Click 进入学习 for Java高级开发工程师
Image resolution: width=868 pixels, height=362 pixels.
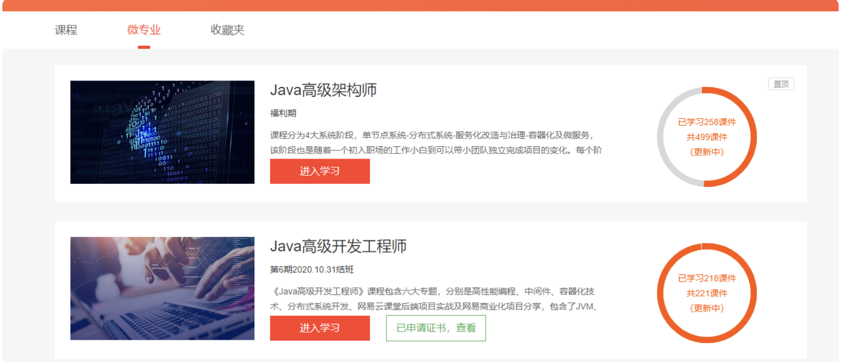pyautogui.click(x=320, y=328)
